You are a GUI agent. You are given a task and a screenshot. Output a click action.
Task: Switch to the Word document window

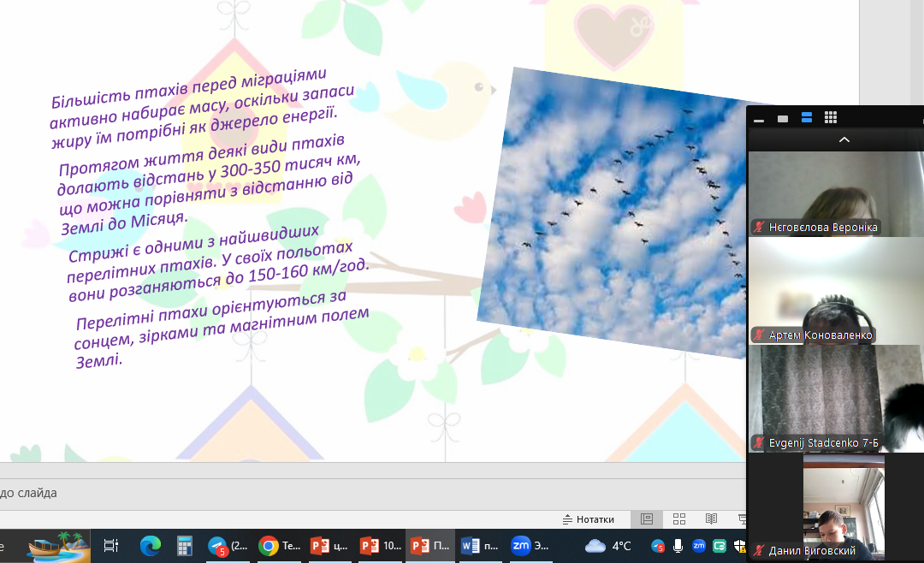point(480,546)
